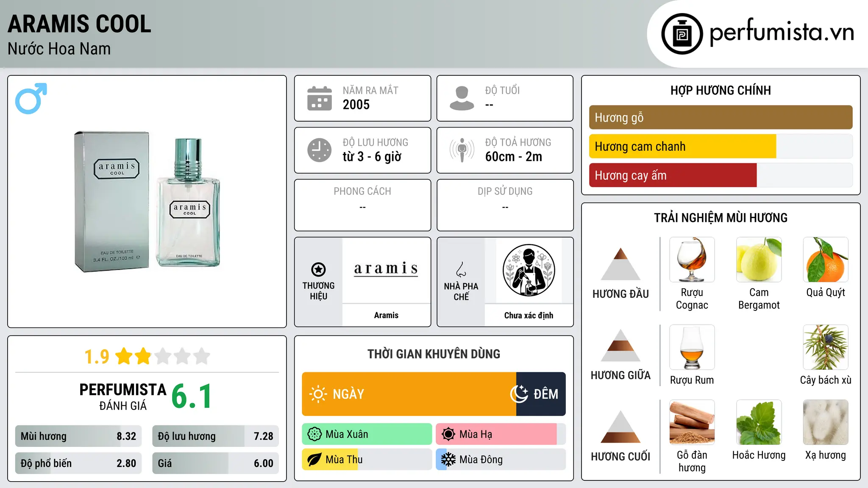The image size is (868, 488).
Task: Click the first gold rating star
Action: pyautogui.click(x=124, y=356)
